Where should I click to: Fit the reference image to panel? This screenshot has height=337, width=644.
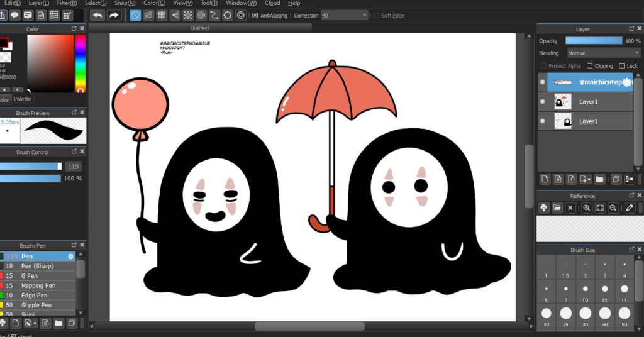pos(599,207)
